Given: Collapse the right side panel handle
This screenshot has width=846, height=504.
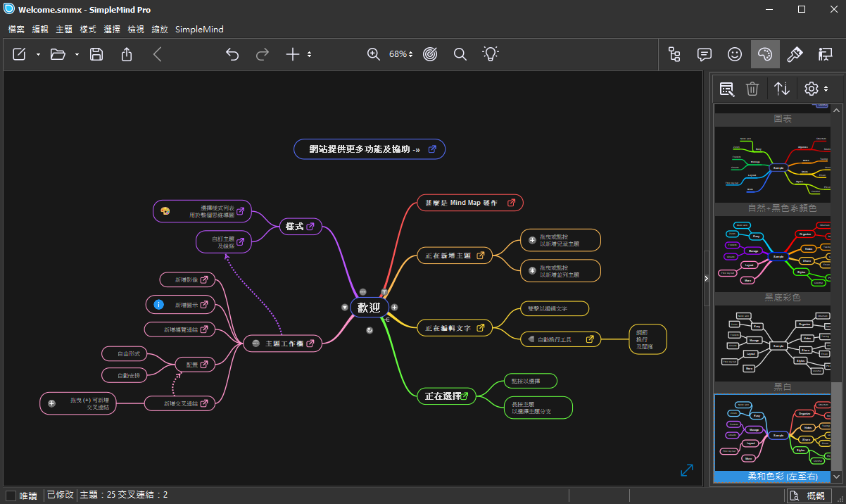Looking at the screenshot, I should click(706, 279).
